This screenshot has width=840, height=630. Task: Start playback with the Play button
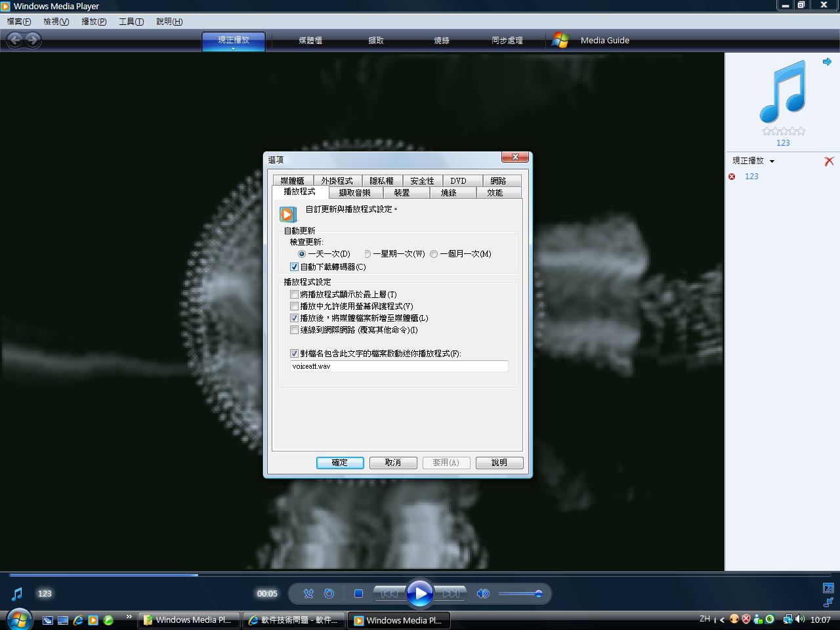pyautogui.click(x=420, y=594)
